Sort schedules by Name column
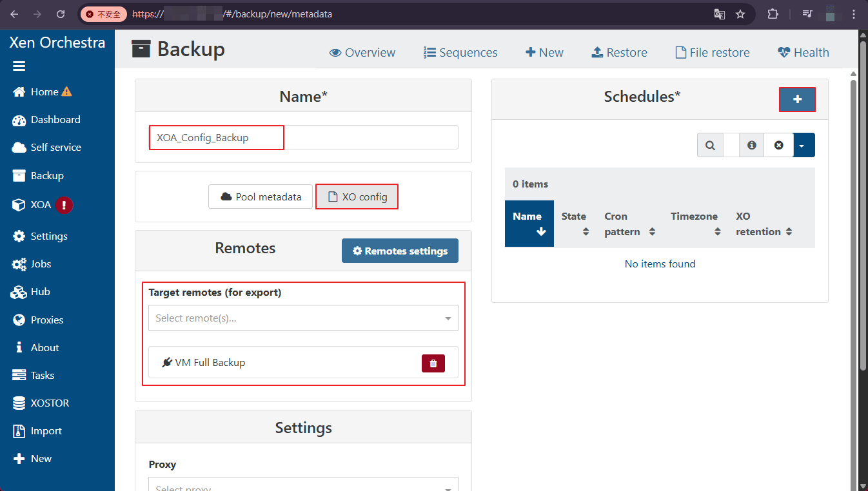This screenshot has height=491, width=868. [529, 224]
